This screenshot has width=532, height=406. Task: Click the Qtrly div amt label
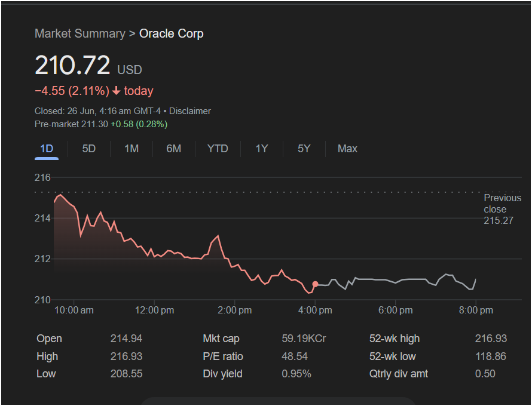399,374
